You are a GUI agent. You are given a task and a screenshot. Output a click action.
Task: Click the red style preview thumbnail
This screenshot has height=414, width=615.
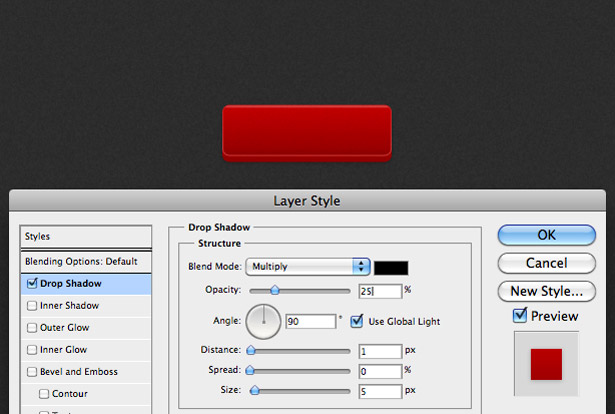pyautogui.click(x=546, y=364)
